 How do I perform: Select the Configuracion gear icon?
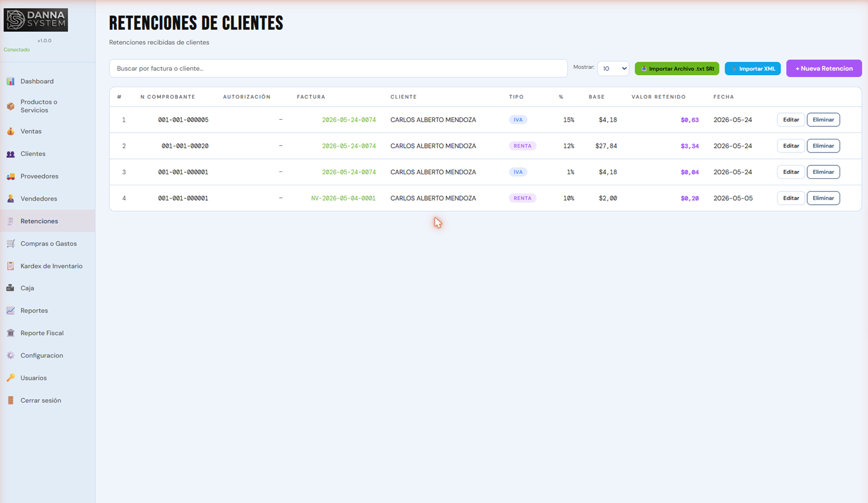[x=10, y=356]
